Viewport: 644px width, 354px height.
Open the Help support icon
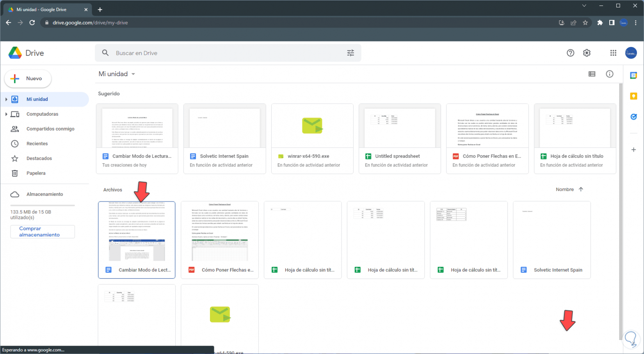click(x=570, y=53)
